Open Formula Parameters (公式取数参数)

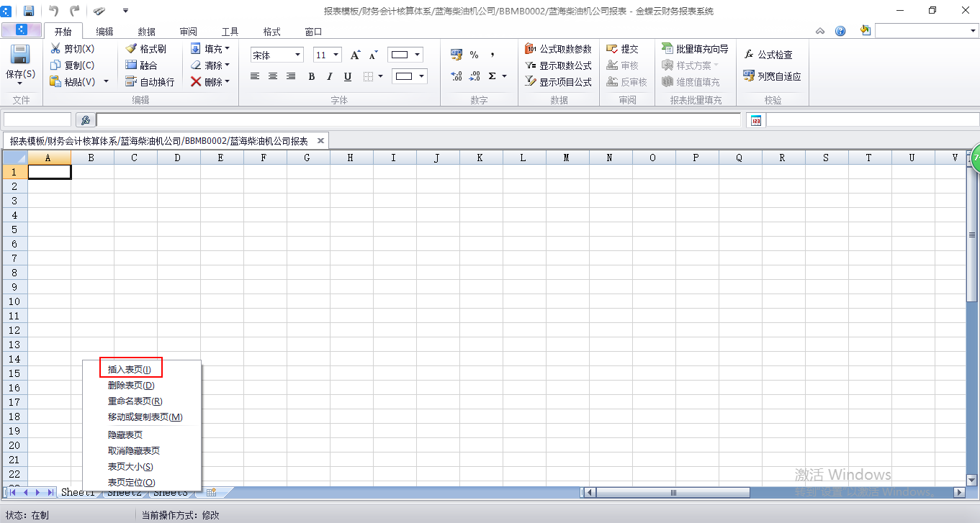click(531, 49)
